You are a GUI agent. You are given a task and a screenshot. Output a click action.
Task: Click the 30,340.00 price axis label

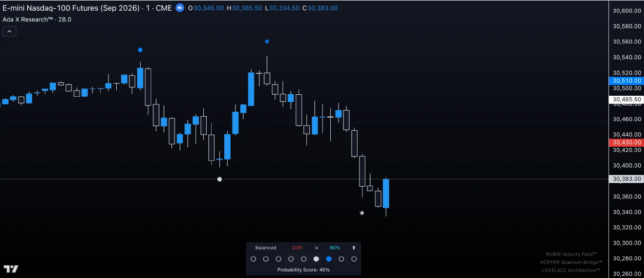(x=626, y=212)
